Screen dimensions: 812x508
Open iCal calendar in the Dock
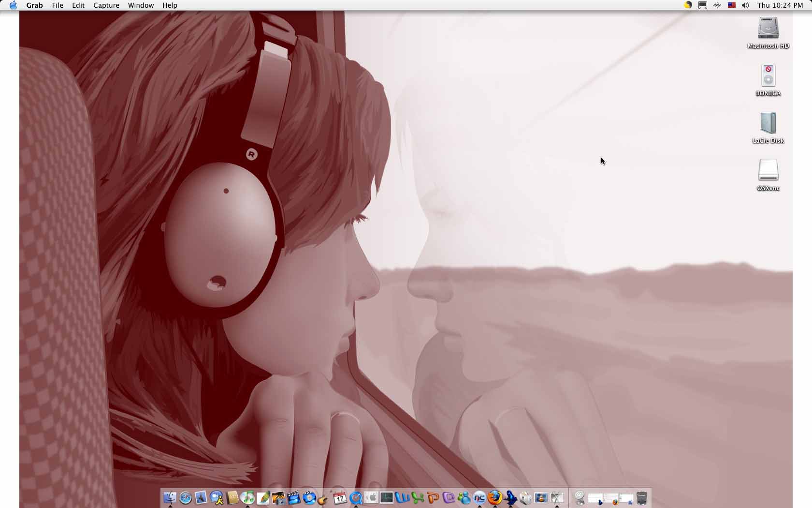click(x=340, y=498)
